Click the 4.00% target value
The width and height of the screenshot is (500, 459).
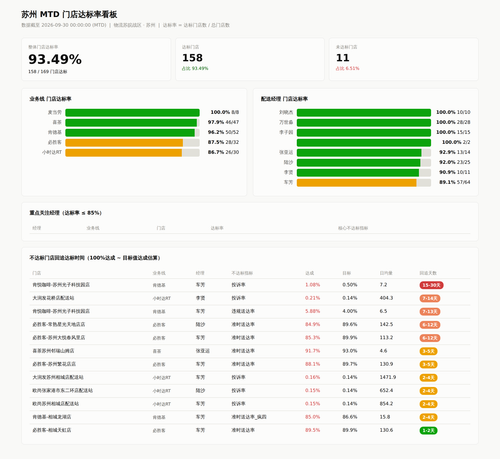(x=350, y=311)
